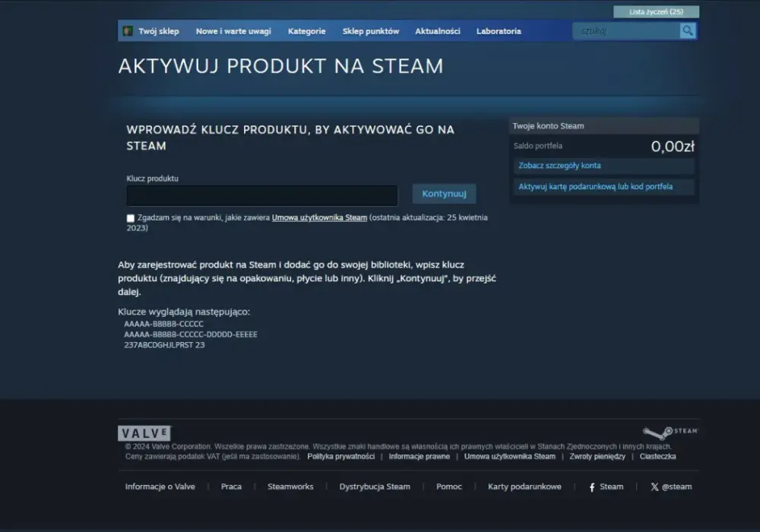Open Informacje o Valve link
Image resolution: width=760 pixels, height=532 pixels.
160,486
